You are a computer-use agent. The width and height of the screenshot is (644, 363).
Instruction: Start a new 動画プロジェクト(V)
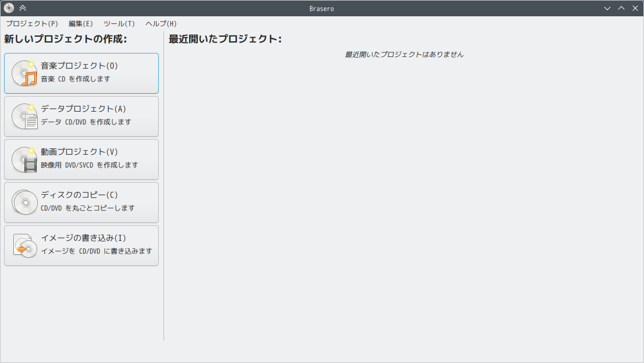(81, 159)
